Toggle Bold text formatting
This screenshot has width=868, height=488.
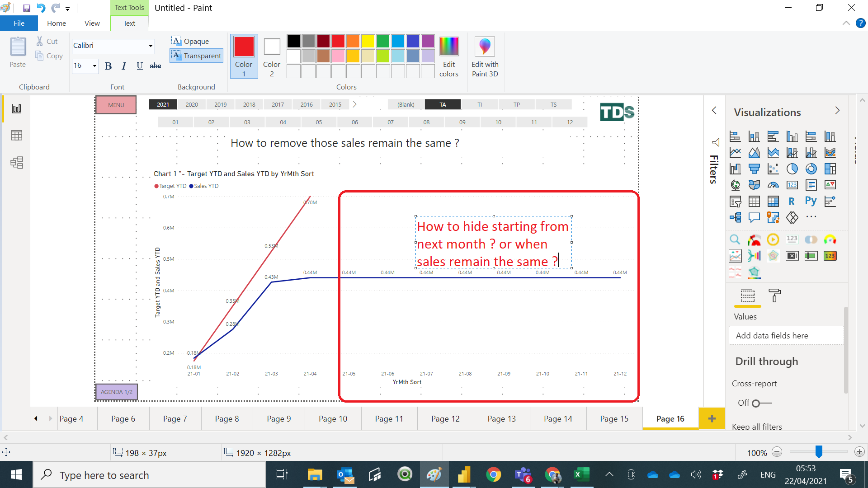(x=108, y=66)
